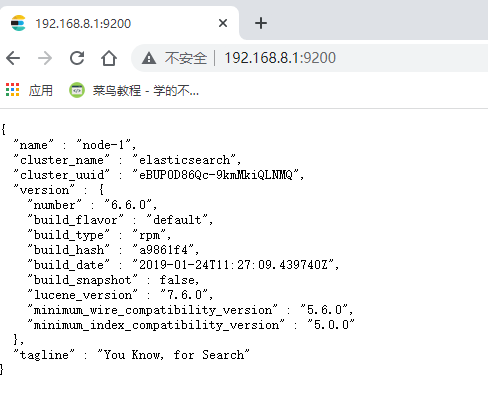Select the 192.168.8.1:9200 tab

(x=119, y=23)
